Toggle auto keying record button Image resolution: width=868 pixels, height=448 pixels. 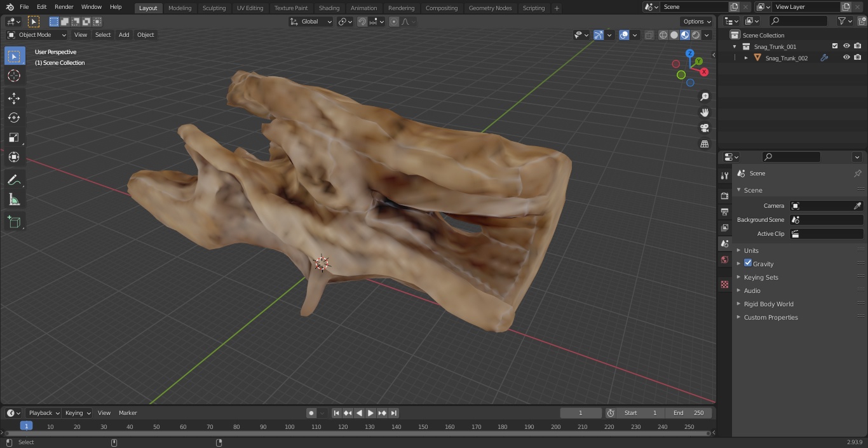[311, 413]
